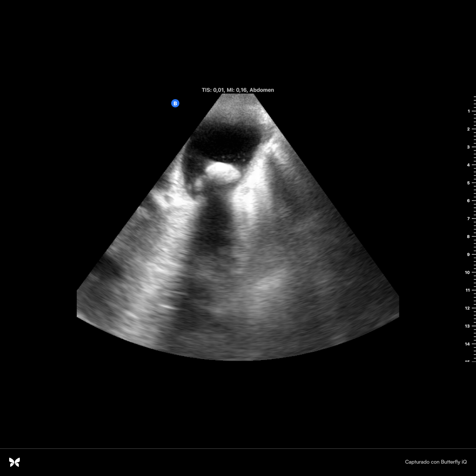The image size is (476, 476).
Task: Click the dark fluid-filled lumen above stone
Action: click(225, 140)
